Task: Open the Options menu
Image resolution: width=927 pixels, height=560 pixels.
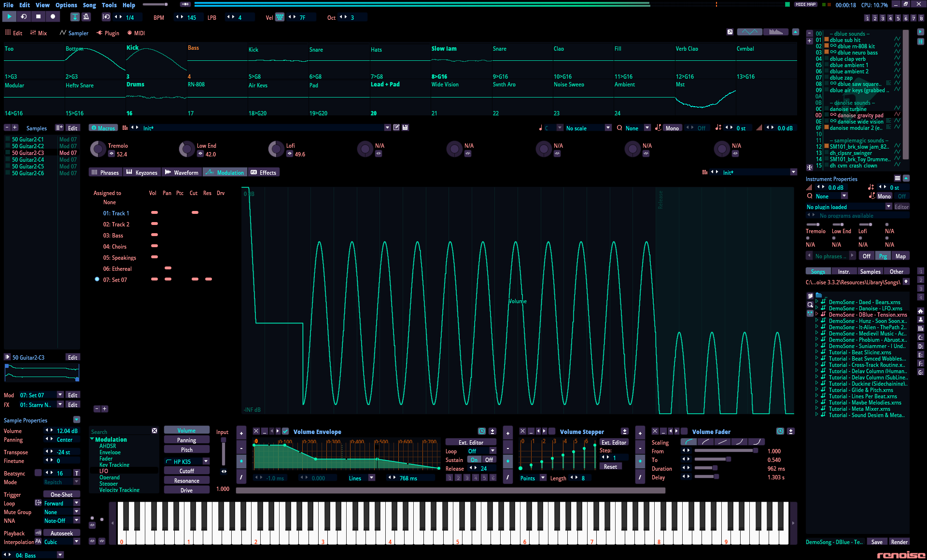Action: (66, 5)
